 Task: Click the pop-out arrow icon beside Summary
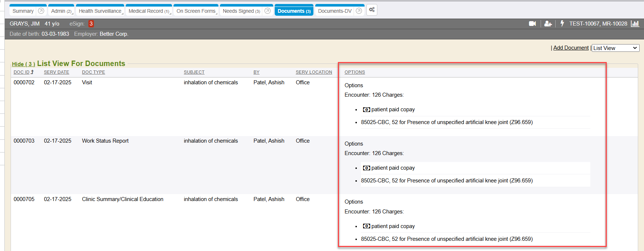pyautogui.click(x=41, y=11)
